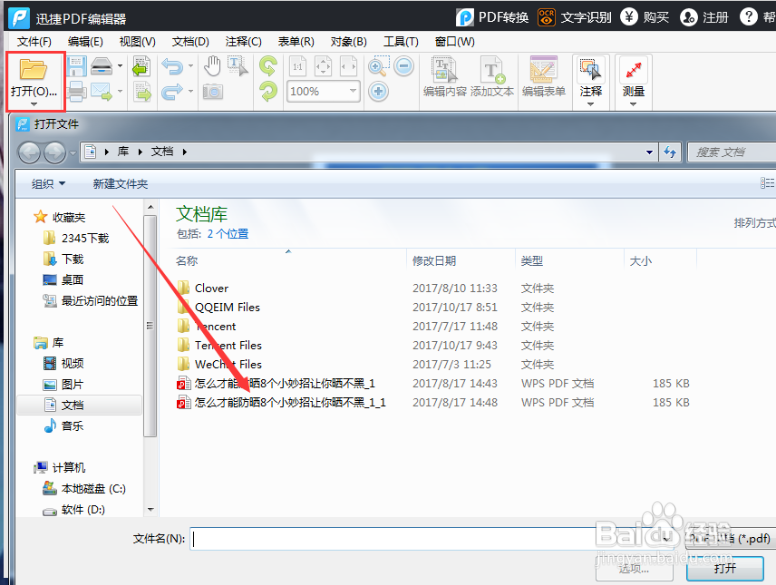The image size is (776, 585).
Task: Click the 搜索 文档 search field
Action: (732, 152)
